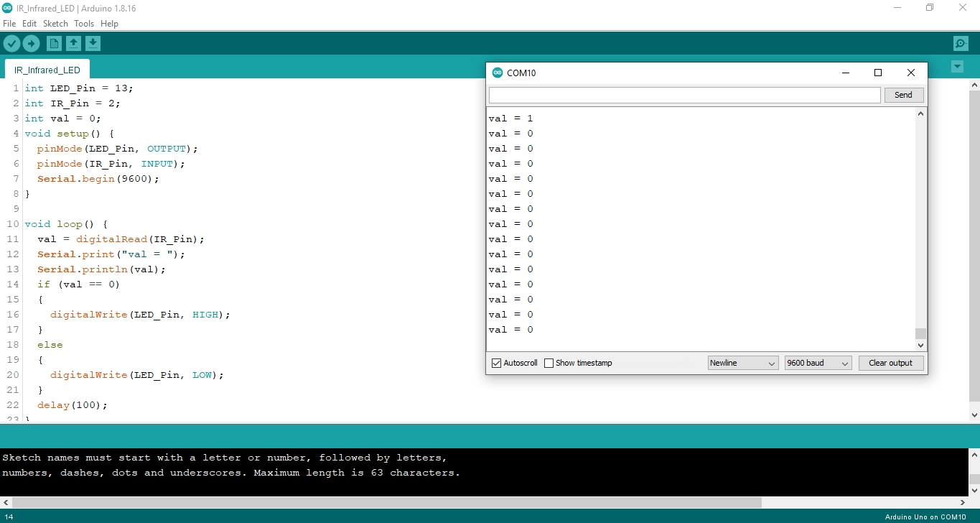Click the serial output scroll-down arrow
Image resolution: width=980 pixels, height=523 pixels.
coord(921,346)
